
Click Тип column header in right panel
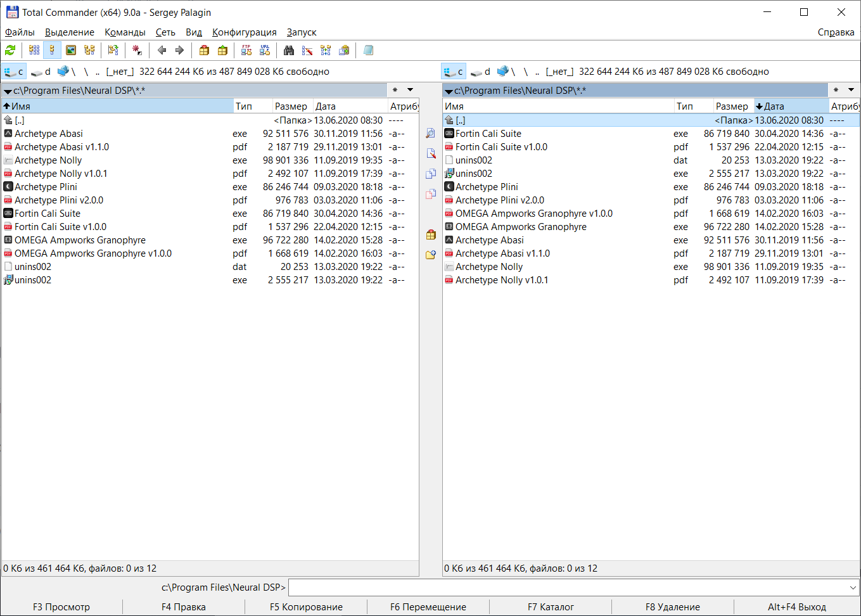click(x=693, y=106)
